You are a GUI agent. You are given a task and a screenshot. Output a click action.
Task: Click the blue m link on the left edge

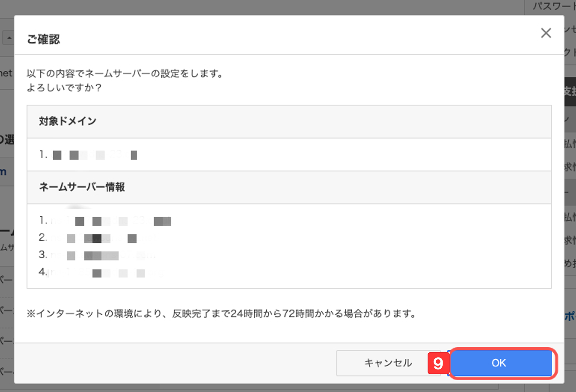click(x=3, y=172)
